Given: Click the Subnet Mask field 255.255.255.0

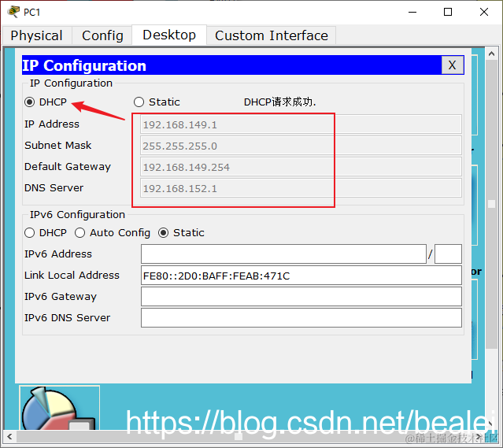Looking at the screenshot, I should [301, 146].
